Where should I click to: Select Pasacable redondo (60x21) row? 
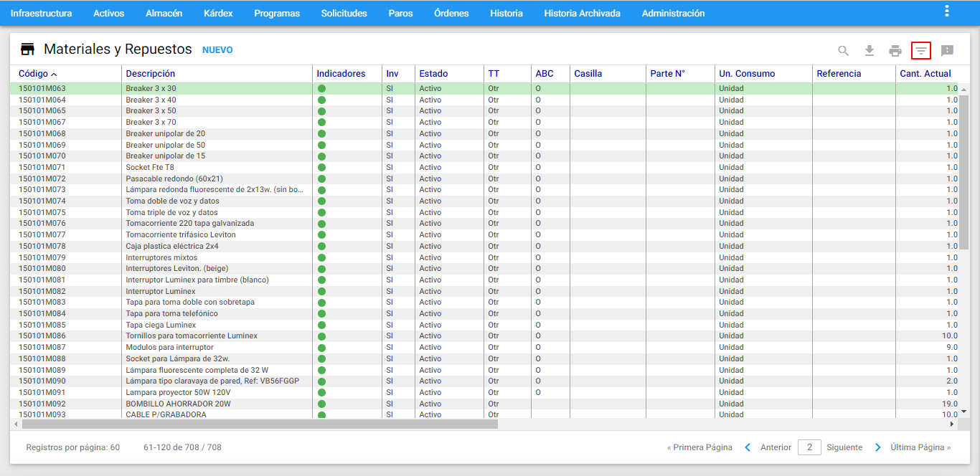(x=484, y=178)
